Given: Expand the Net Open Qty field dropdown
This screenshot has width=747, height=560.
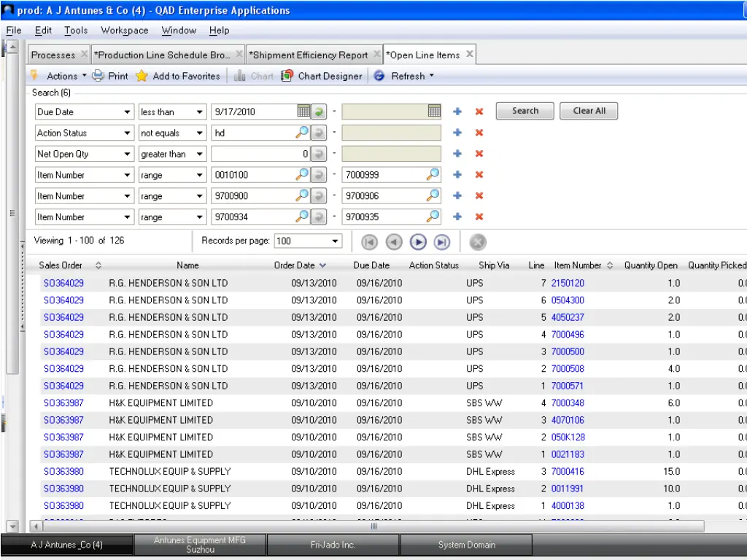Looking at the screenshot, I should [127, 154].
